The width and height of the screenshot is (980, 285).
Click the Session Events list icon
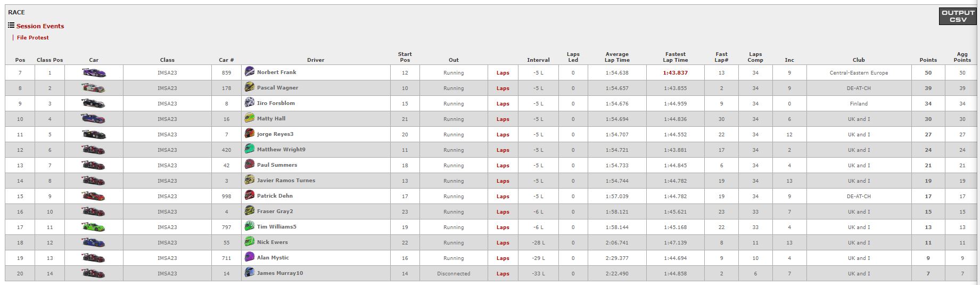(x=11, y=25)
